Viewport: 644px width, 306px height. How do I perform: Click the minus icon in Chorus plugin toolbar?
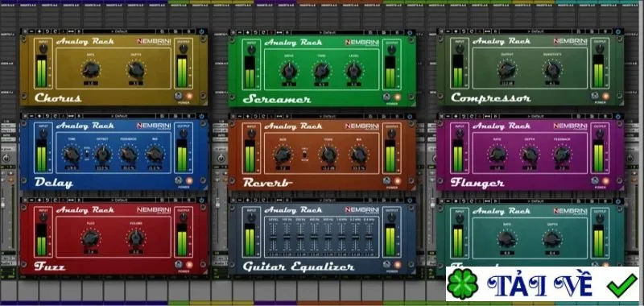point(31,31)
